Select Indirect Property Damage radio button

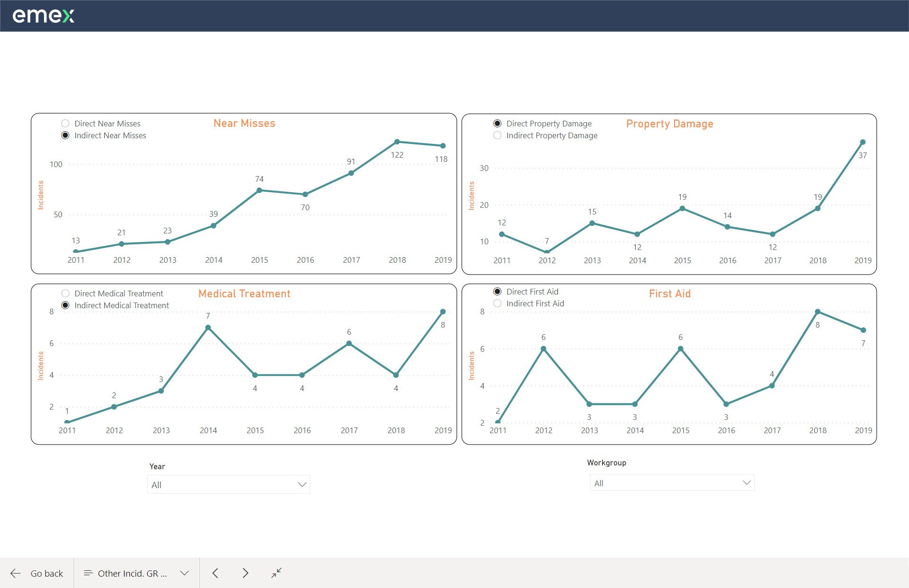497,135
